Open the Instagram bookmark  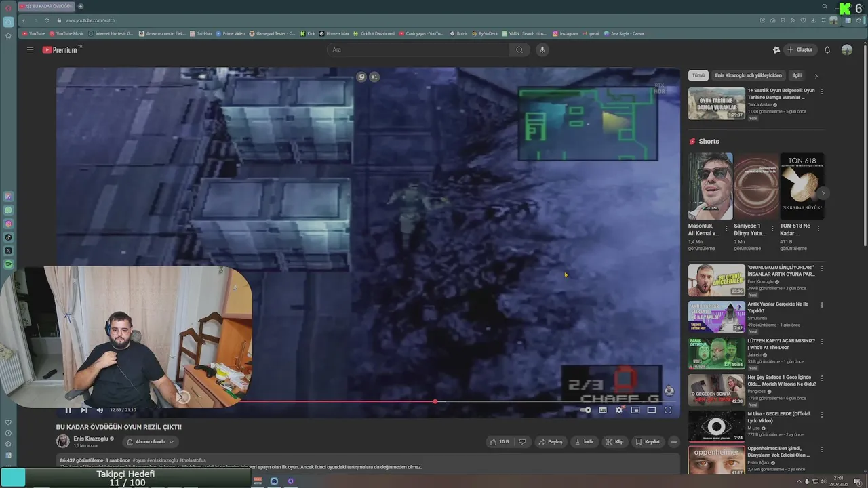[x=566, y=33]
